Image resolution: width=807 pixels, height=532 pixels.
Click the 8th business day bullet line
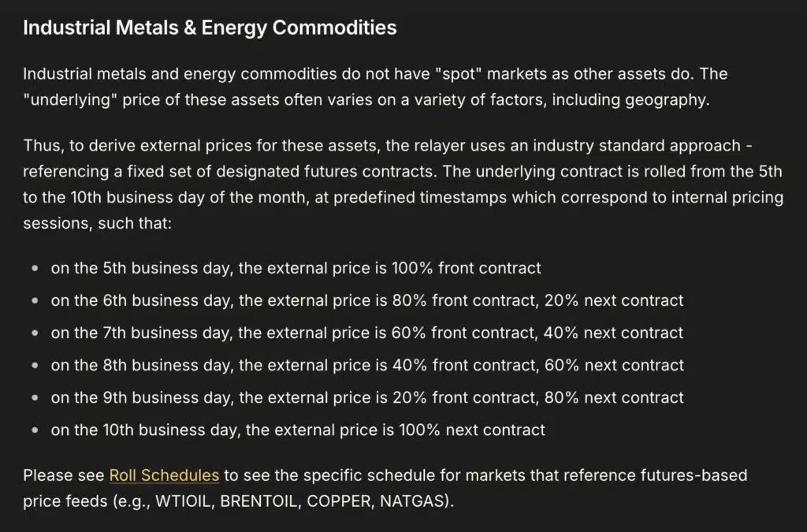click(x=366, y=365)
